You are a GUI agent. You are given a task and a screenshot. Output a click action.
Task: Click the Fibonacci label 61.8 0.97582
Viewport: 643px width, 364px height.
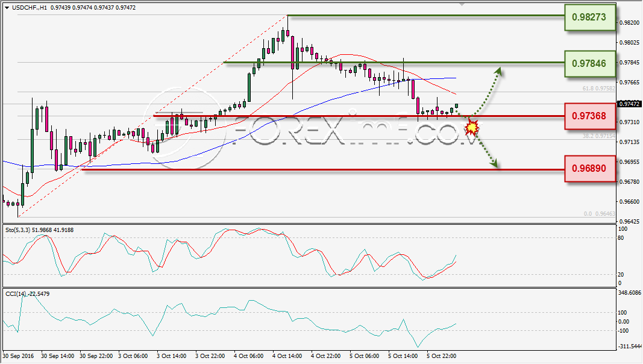click(x=599, y=89)
